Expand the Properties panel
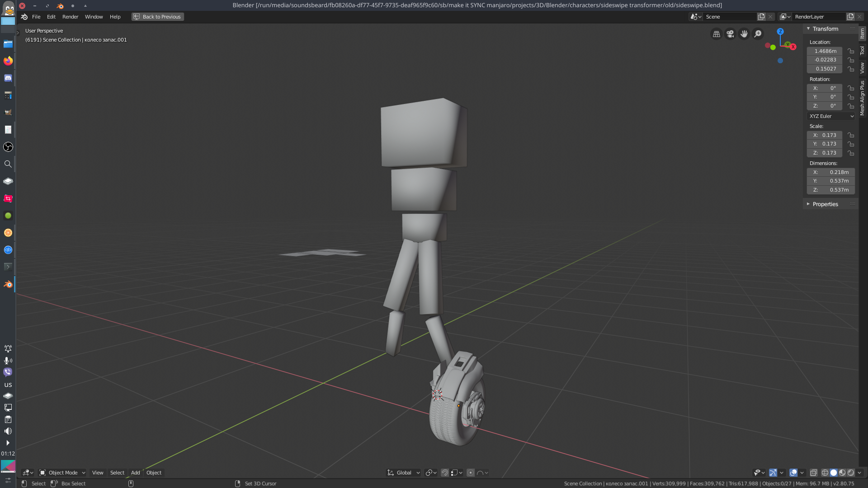 pos(808,204)
